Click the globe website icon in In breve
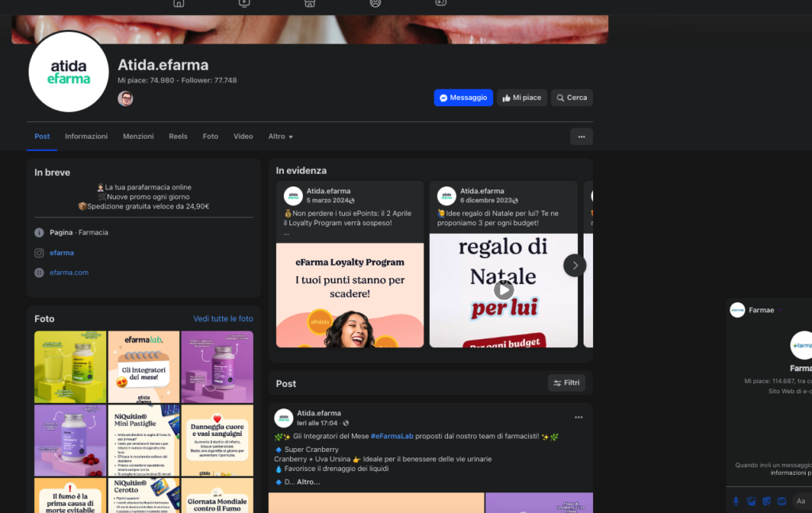 (39, 272)
